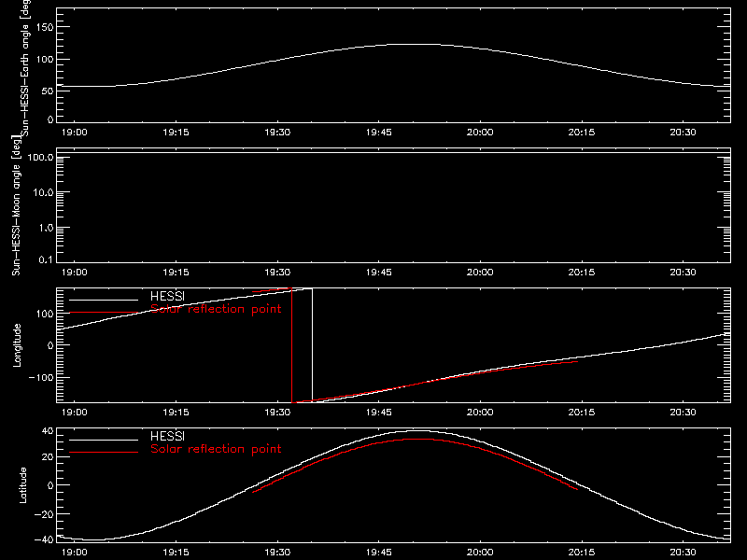Click peak of red latitude reflection curve
The image size is (747, 560).
pos(416,439)
